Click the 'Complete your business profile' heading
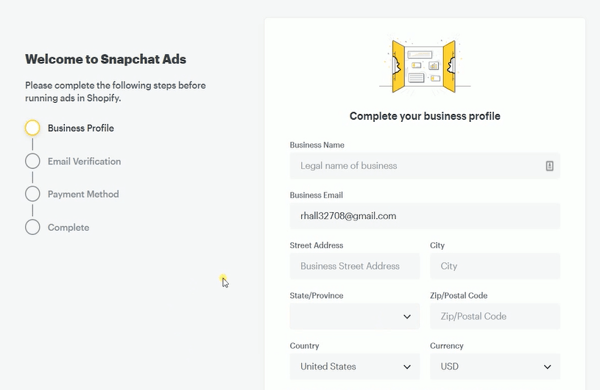Image resolution: width=600 pixels, height=390 pixels. pos(425,116)
